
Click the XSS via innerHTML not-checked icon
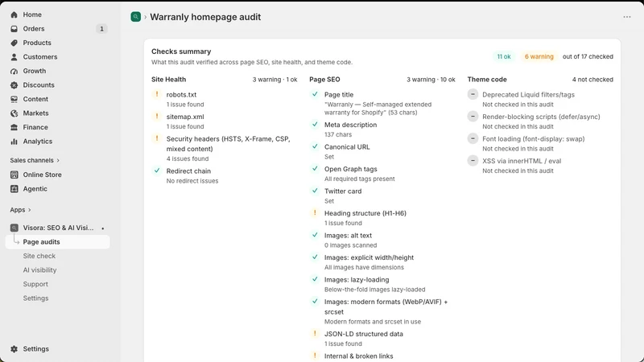pos(473,160)
